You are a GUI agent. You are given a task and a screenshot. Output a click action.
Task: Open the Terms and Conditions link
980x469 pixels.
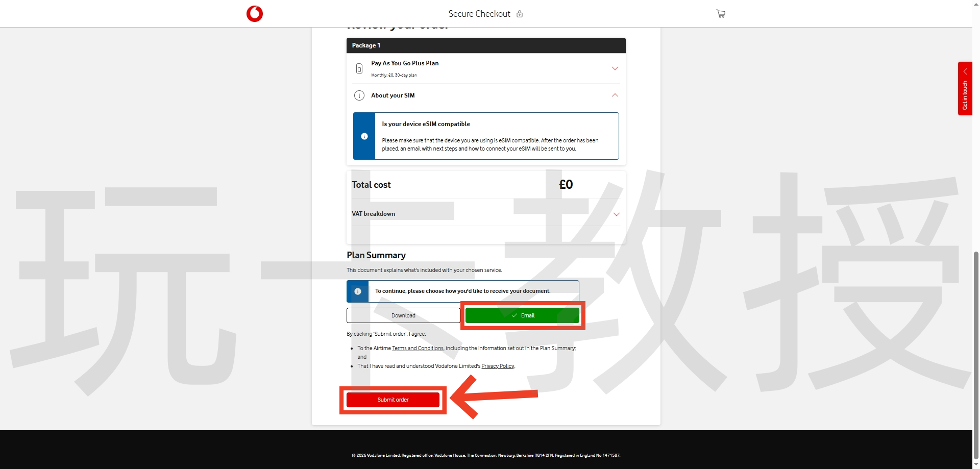point(418,348)
